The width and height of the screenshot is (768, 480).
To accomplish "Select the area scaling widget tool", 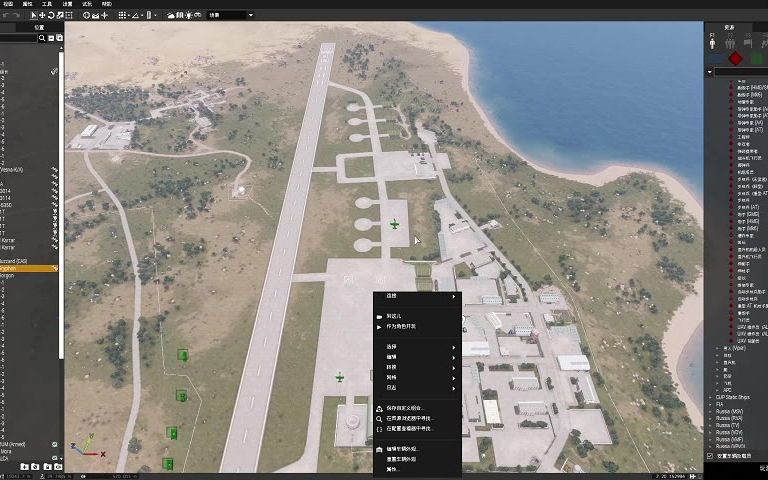I will 69,15.
